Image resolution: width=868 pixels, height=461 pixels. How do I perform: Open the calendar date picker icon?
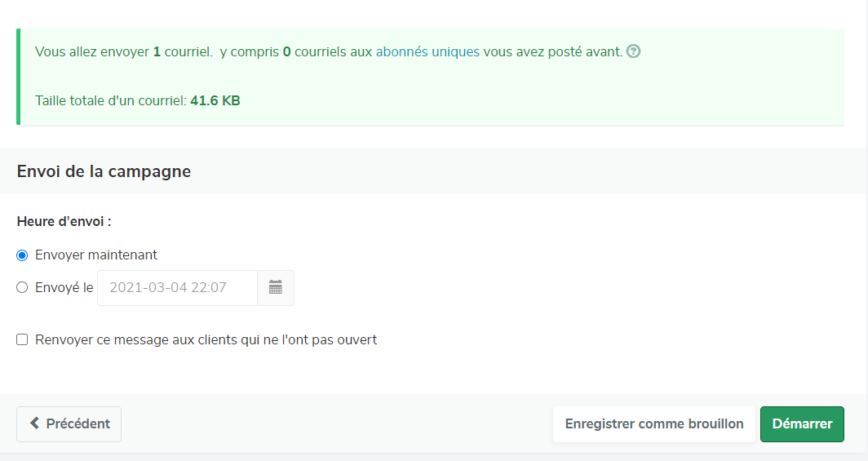275,287
